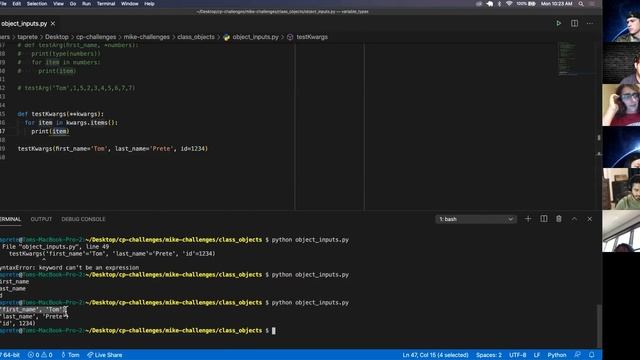
Task: Maximize terminal panel with up chevron
Action: click(x=574, y=219)
